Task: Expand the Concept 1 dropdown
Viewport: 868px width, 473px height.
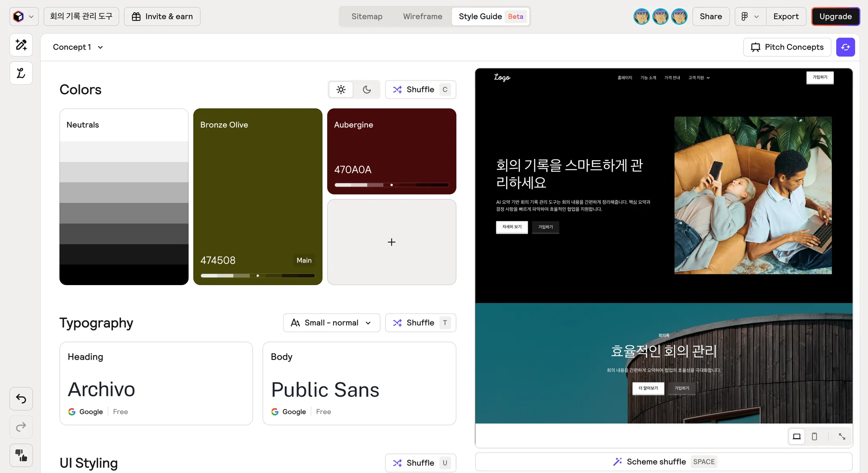Action: point(78,47)
